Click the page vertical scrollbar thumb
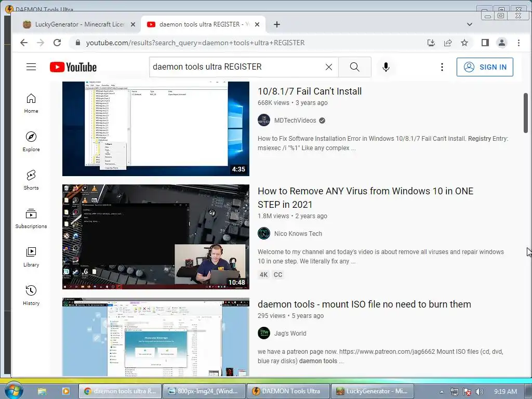This screenshot has height=399, width=532. tap(526, 113)
